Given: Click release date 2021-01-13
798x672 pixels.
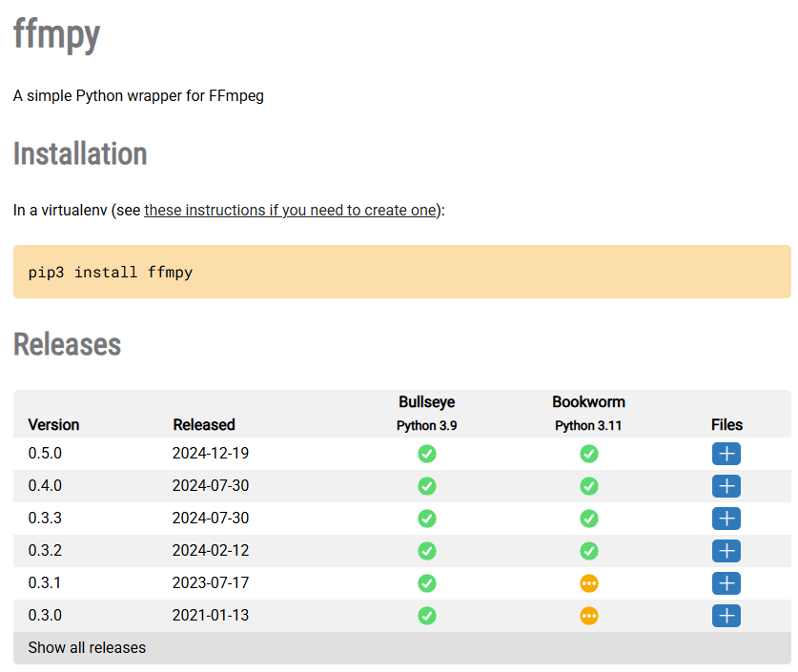Looking at the screenshot, I should tap(211, 616).
